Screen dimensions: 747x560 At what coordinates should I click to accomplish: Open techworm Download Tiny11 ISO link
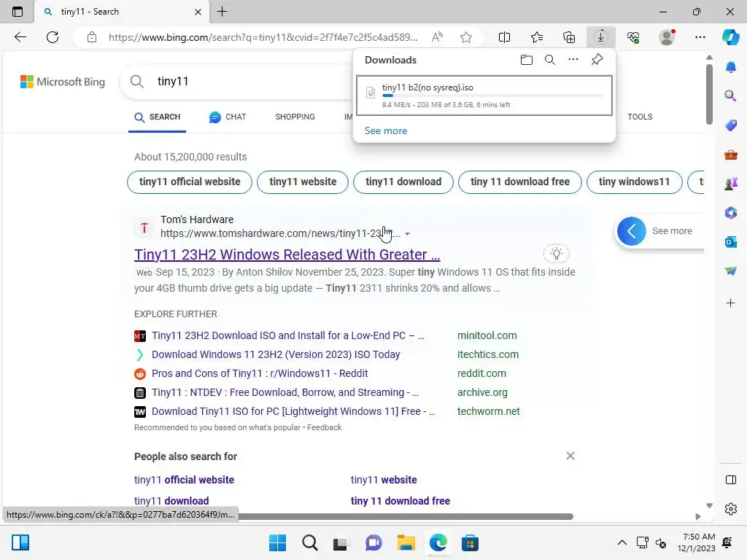pyautogui.click(x=293, y=411)
